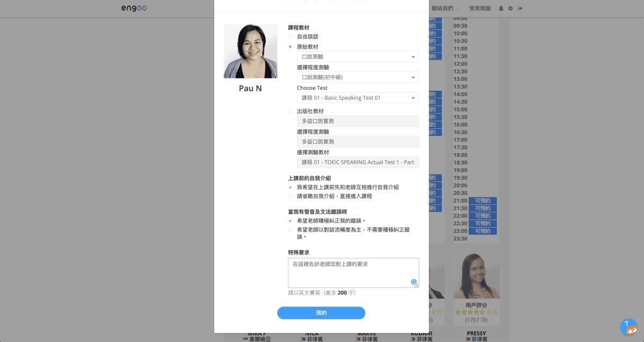The height and width of the screenshot is (342, 644).
Task: Book the 23:00 可預約 slot
Action: coord(482,231)
